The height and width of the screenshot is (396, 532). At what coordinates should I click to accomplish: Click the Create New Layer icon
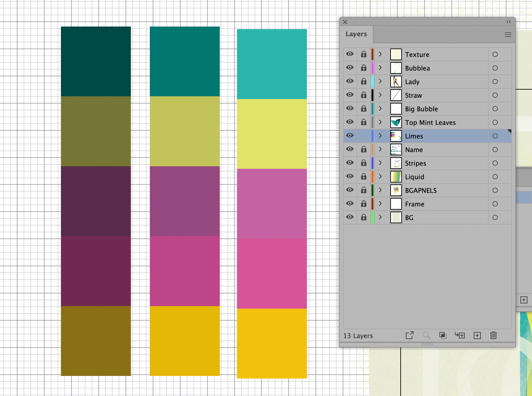coord(477,335)
